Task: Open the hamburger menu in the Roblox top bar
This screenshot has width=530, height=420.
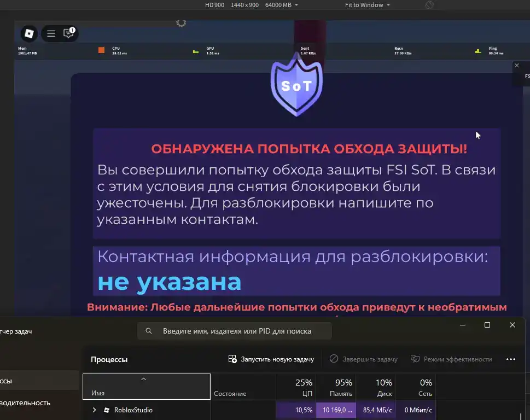Action: (51, 33)
